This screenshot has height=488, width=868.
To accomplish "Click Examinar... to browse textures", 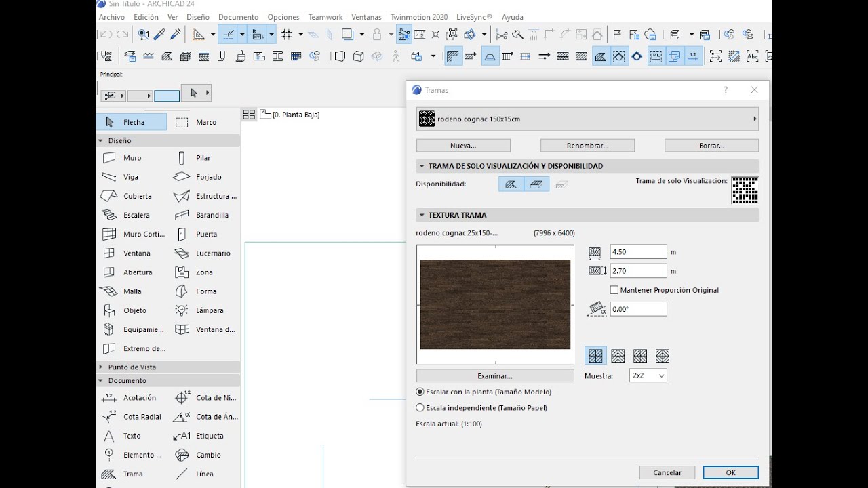I will 495,375.
